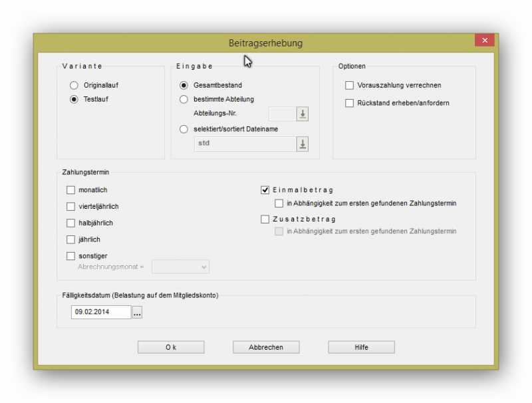532x403 pixels.
Task: Select the Testlauf radio option
Action: (x=74, y=99)
